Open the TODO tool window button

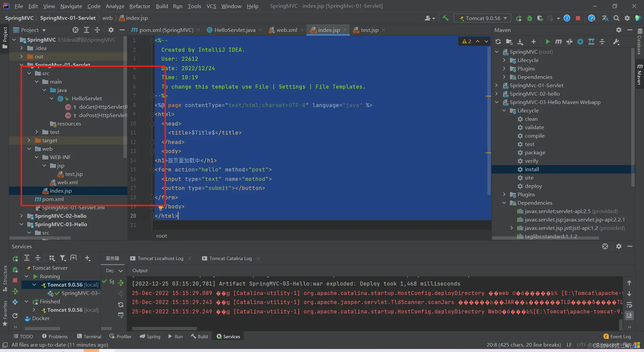tap(23, 336)
